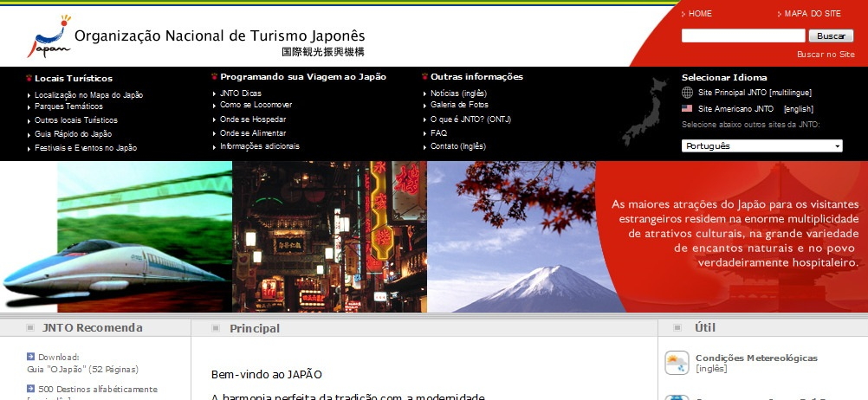The width and height of the screenshot is (868, 400).
Task: Visit Festivais e Eventos no Japão
Action: [86, 148]
